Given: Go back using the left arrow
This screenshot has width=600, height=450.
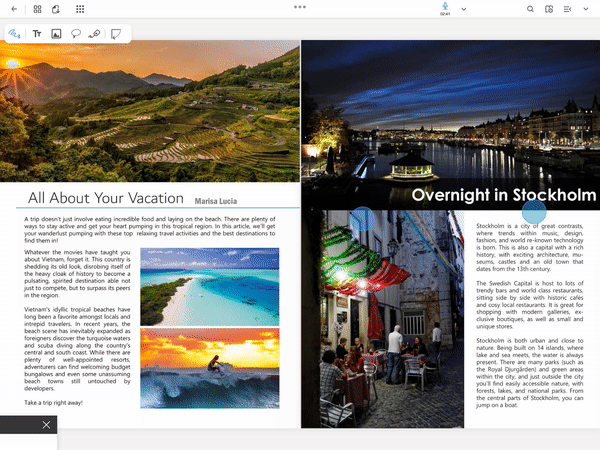Looking at the screenshot, I should (15, 9).
